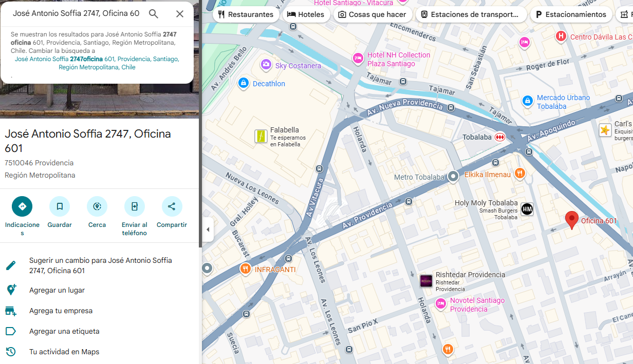Image resolution: width=633 pixels, height=364 pixels.
Task: Click the magnifier search icon
Action: pyautogui.click(x=154, y=14)
